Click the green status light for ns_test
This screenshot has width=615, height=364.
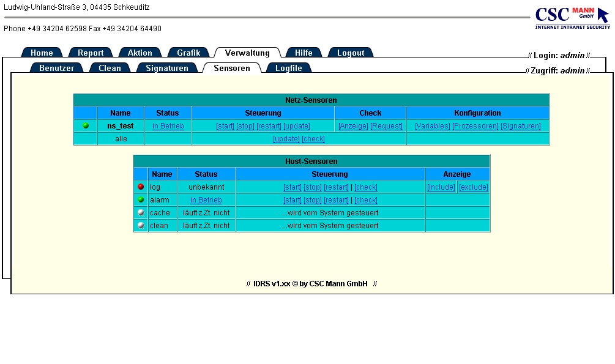86,125
